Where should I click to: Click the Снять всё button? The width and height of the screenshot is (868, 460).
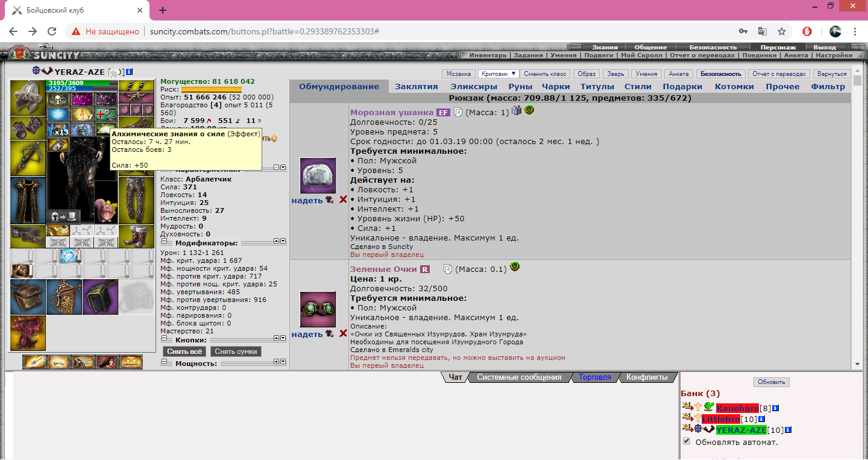click(184, 351)
